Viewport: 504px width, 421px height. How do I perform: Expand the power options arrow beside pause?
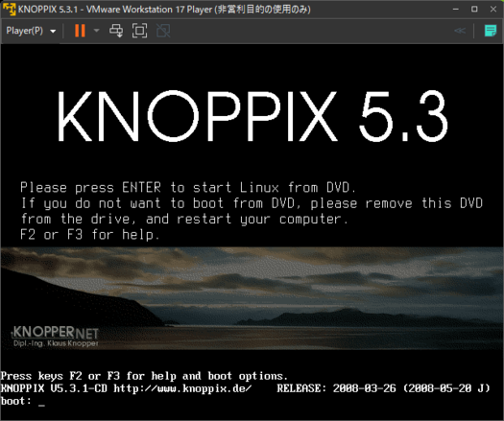(x=96, y=31)
